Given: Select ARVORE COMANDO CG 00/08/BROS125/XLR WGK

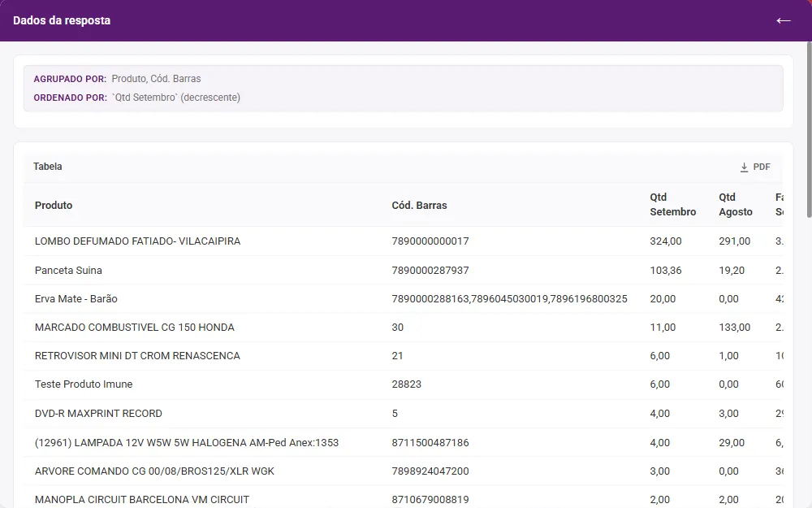Looking at the screenshot, I should click(154, 471).
